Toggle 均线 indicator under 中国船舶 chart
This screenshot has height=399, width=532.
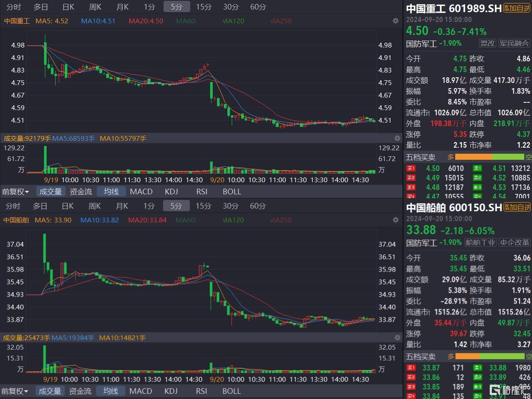[x=111, y=391]
